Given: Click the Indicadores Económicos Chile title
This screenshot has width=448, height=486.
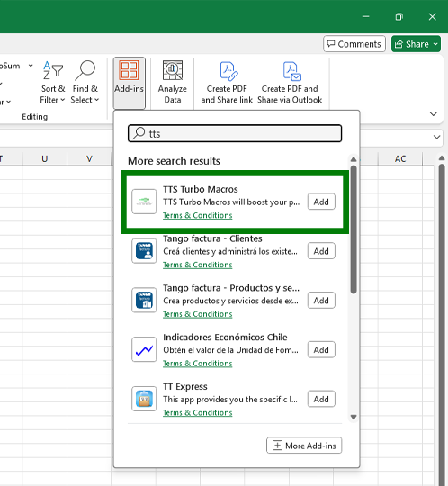Looking at the screenshot, I should coord(225,337).
